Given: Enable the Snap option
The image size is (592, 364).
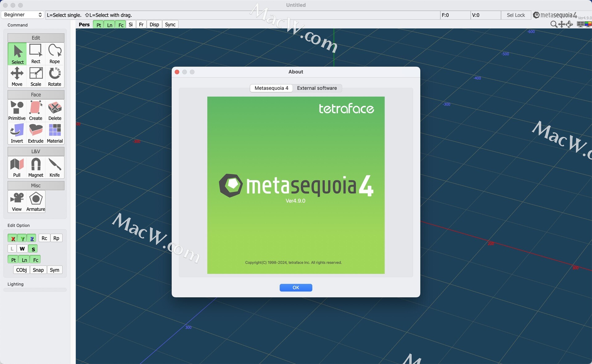Looking at the screenshot, I should [38, 270].
